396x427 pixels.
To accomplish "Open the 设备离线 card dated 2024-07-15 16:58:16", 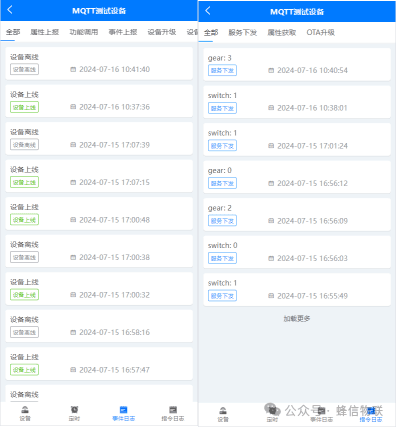I will pyautogui.click(x=99, y=326).
